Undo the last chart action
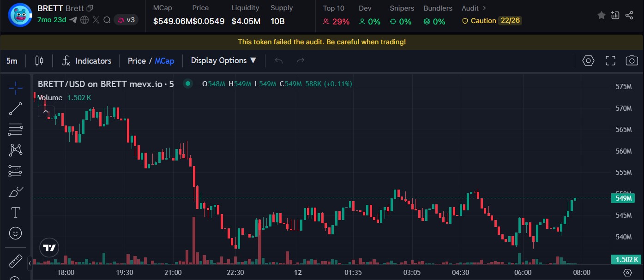The width and height of the screenshot is (644, 280). pos(278,60)
